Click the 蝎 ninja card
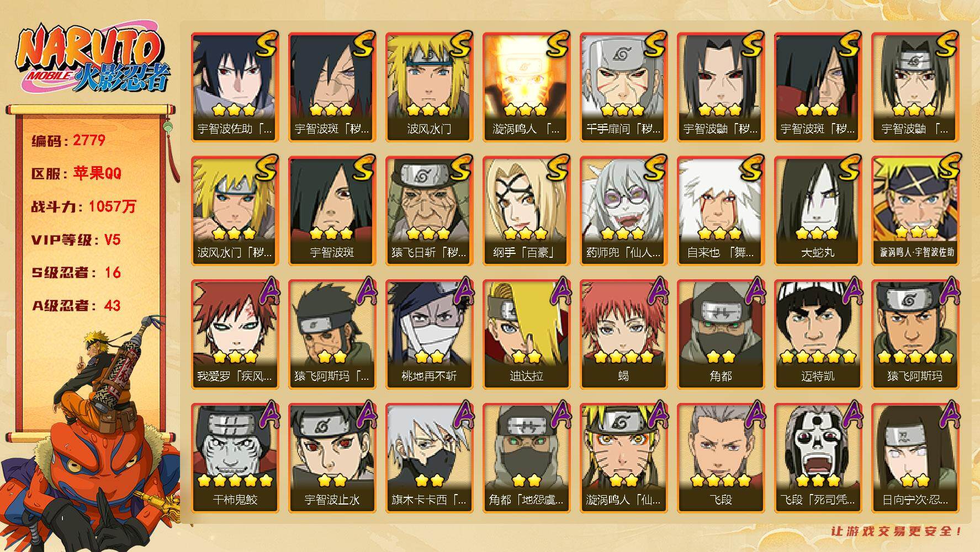 click(x=623, y=335)
